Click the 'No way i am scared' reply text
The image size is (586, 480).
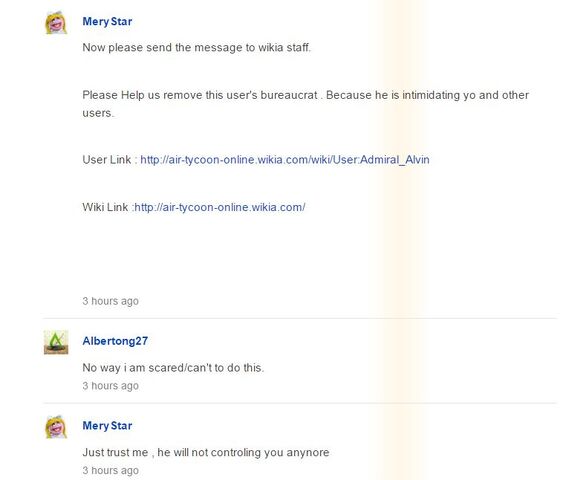173,368
